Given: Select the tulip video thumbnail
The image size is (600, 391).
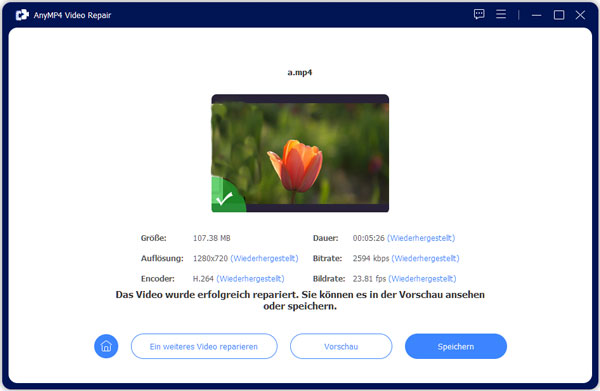Looking at the screenshot, I should click(x=300, y=153).
